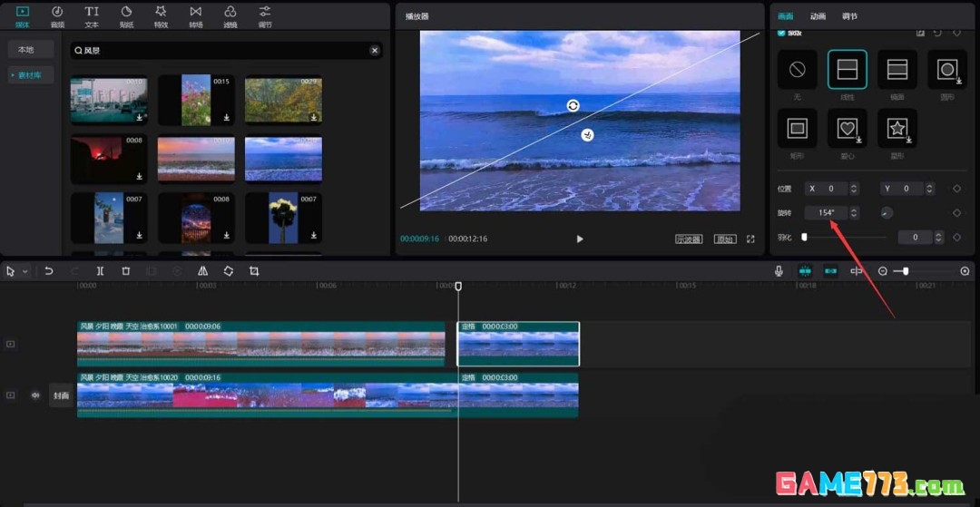The width and height of the screenshot is (980, 507).
Task: Delete the selected clip with trash icon
Action: click(x=126, y=271)
